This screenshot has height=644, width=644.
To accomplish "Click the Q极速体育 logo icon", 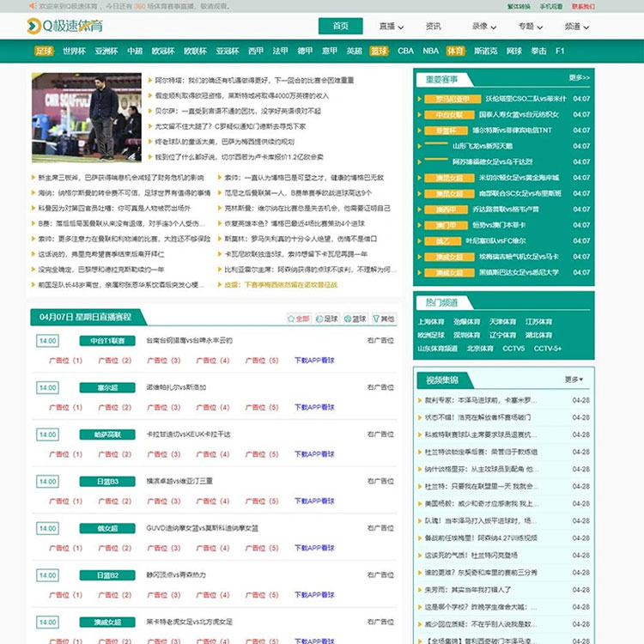I will (x=33, y=27).
